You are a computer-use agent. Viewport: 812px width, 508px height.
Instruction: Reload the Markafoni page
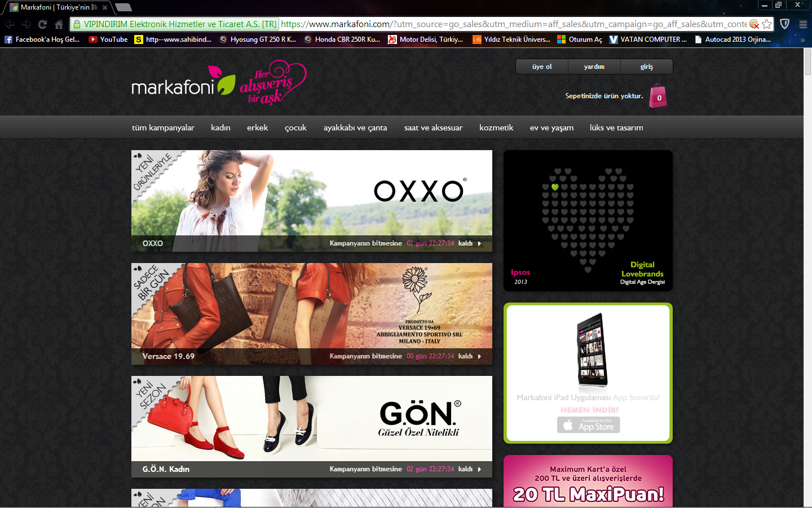42,24
